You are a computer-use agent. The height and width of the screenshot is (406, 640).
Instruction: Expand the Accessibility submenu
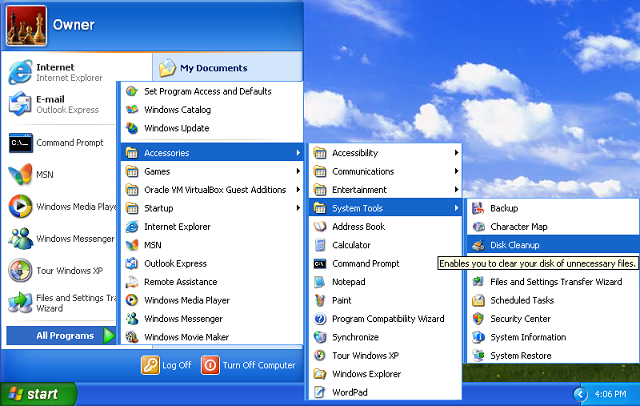tap(385, 153)
